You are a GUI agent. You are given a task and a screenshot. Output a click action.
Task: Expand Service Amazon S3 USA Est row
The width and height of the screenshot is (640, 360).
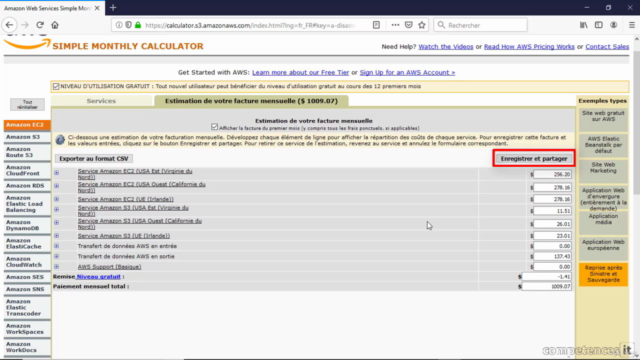coord(56,210)
